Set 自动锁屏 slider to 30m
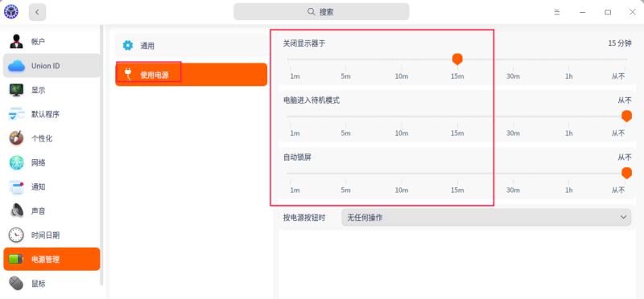This screenshot has width=644, height=299. pos(513,190)
